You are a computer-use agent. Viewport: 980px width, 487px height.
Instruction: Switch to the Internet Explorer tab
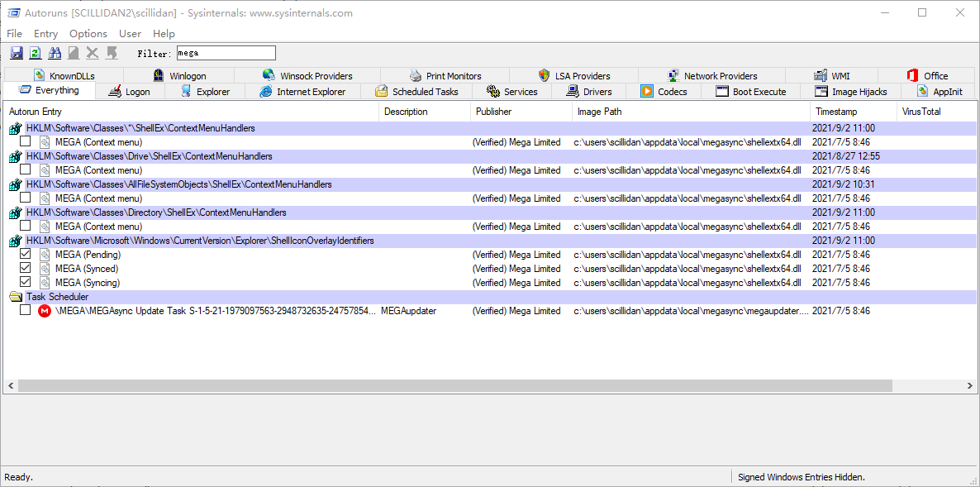tap(303, 92)
